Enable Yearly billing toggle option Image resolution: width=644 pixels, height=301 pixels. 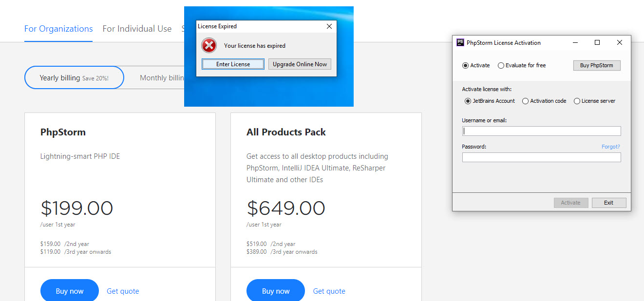[74, 78]
